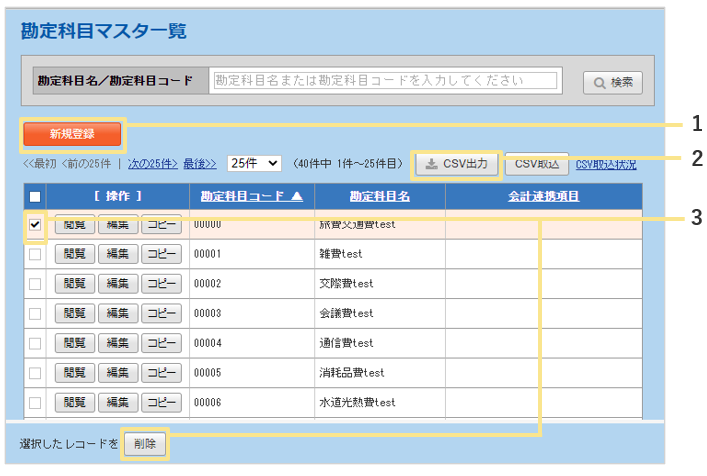Sort by 勘定科目コード column header
This screenshot has height=476, width=707.
tap(251, 196)
